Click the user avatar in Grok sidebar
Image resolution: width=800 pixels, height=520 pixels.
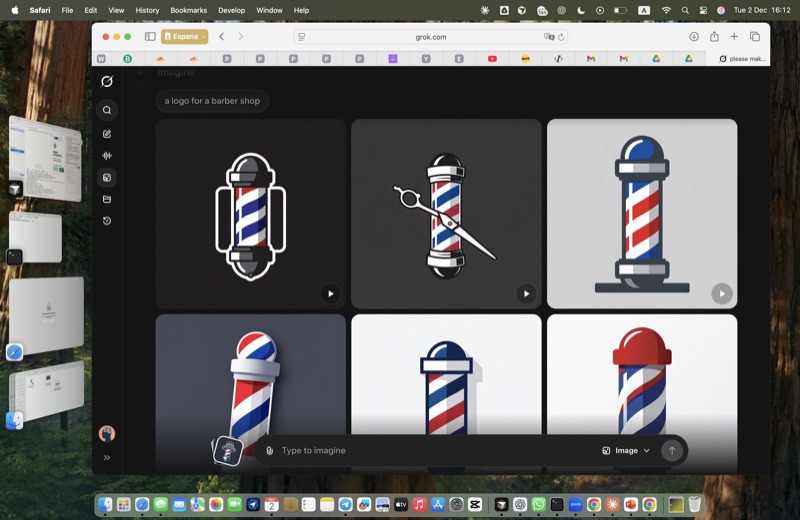[107, 434]
